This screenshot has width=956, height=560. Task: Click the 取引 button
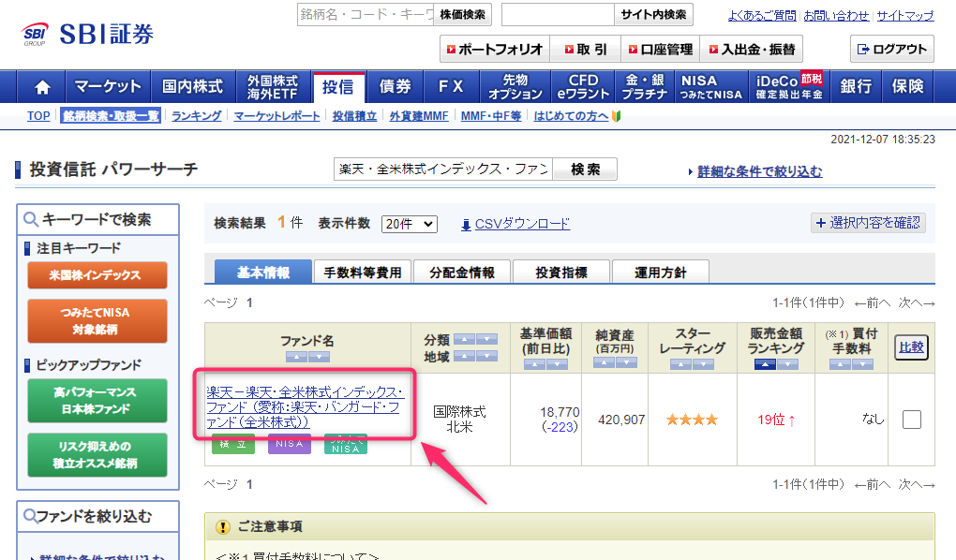(585, 50)
